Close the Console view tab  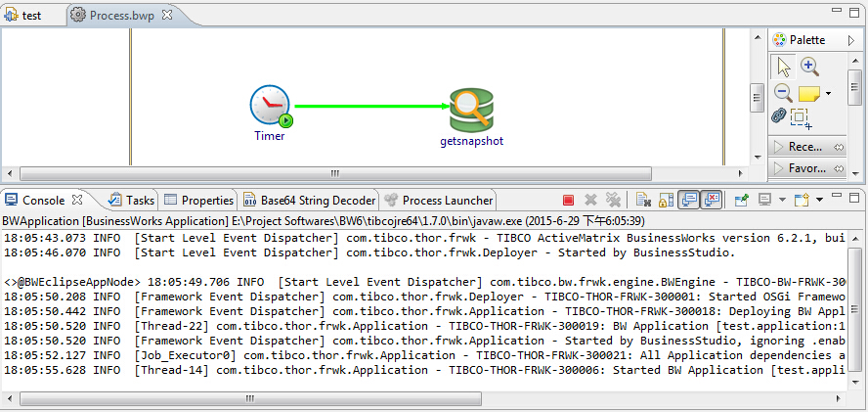point(78,199)
